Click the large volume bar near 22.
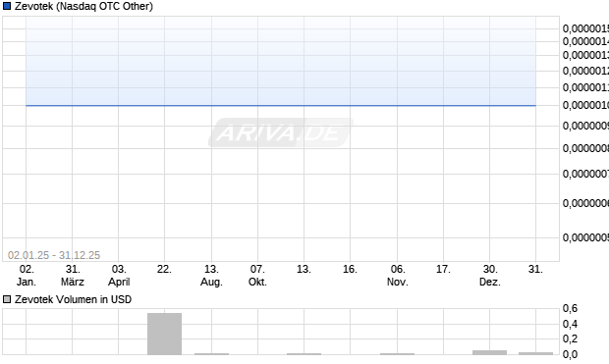This screenshot has width=609, height=364. (164, 334)
